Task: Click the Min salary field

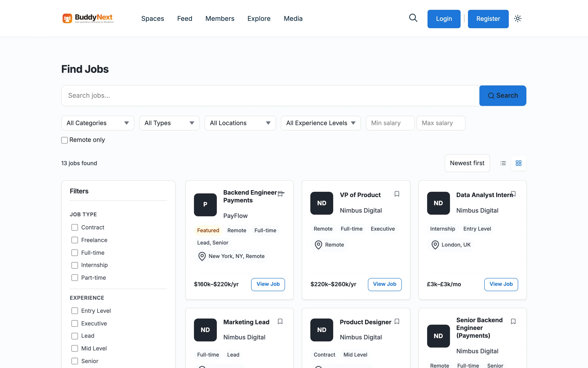Action: tap(390, 123)
